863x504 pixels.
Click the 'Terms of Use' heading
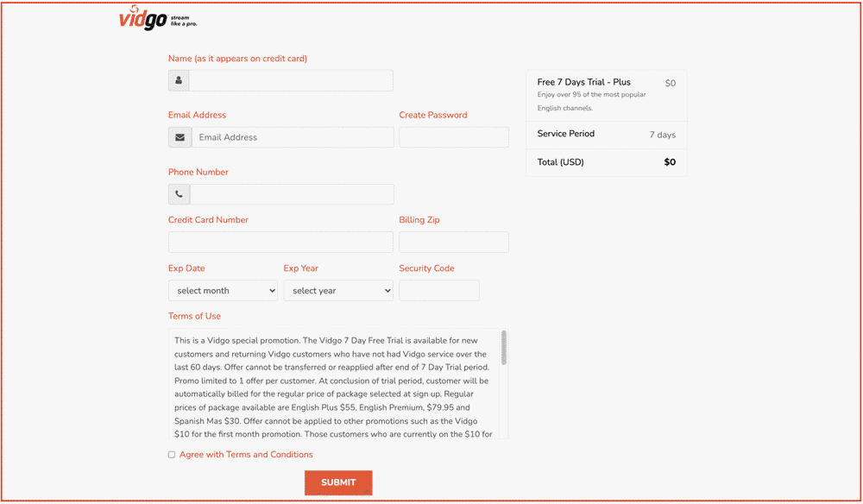[x=194, y=317]
